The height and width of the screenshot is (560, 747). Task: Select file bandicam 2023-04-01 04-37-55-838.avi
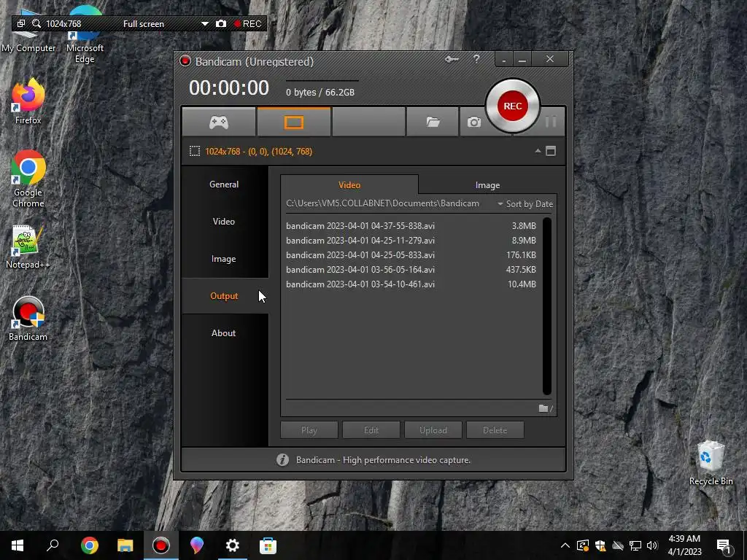(411, 226)
